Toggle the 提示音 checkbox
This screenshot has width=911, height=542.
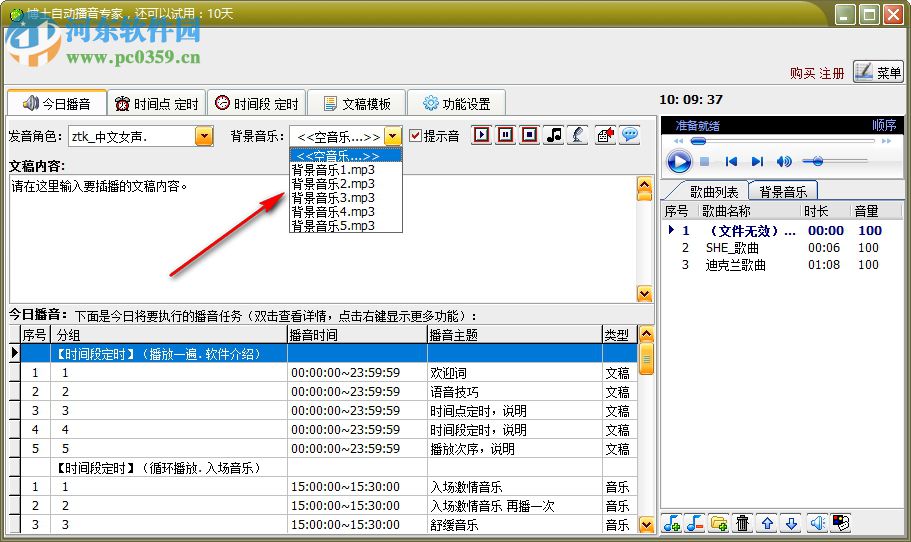(416, 136)
